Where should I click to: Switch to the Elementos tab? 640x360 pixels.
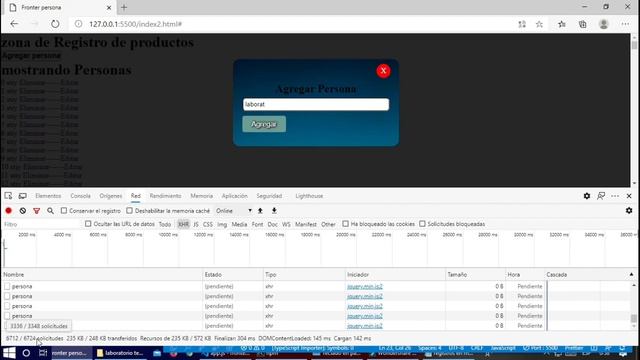[48, 196]
